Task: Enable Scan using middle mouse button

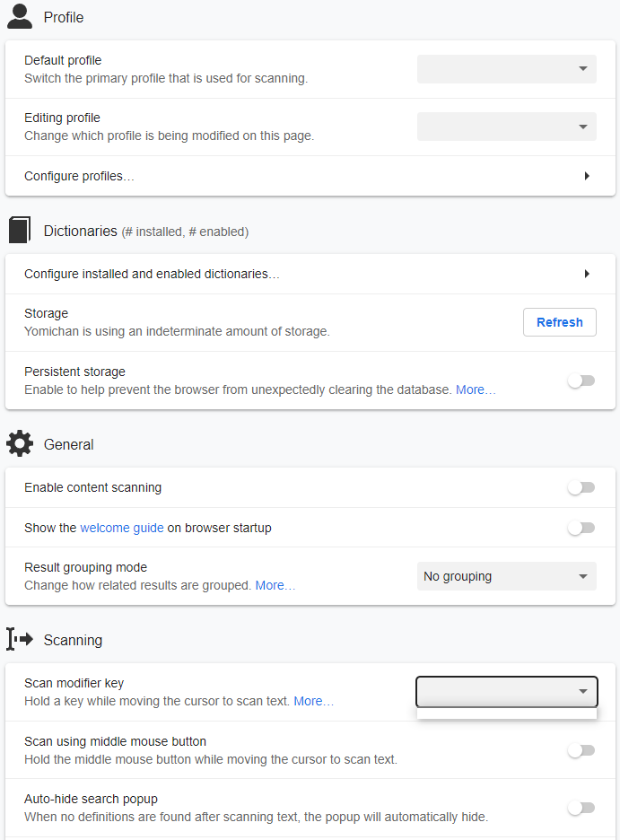Action: pos(581,750)
